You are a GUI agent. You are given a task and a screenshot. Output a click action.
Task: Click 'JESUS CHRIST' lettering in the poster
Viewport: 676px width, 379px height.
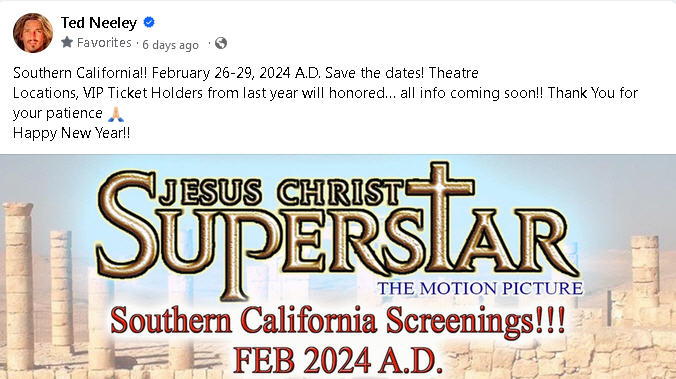(280, 193)
